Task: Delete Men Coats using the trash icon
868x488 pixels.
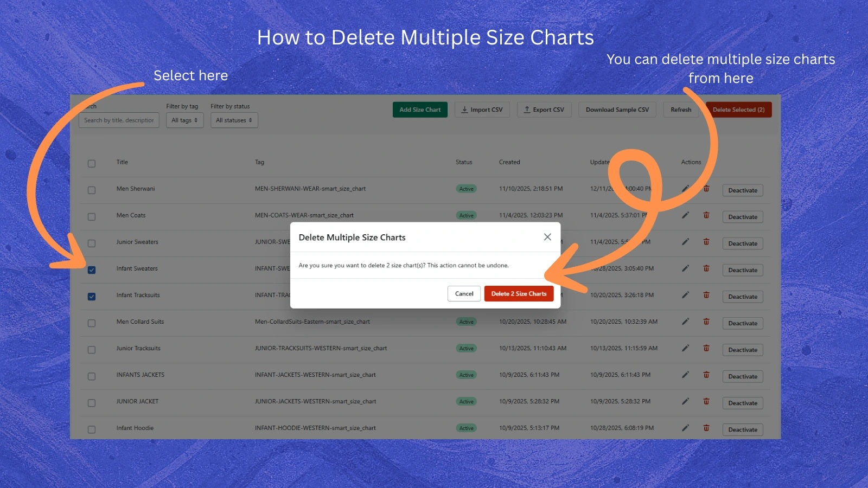Action: pos(706,215)
